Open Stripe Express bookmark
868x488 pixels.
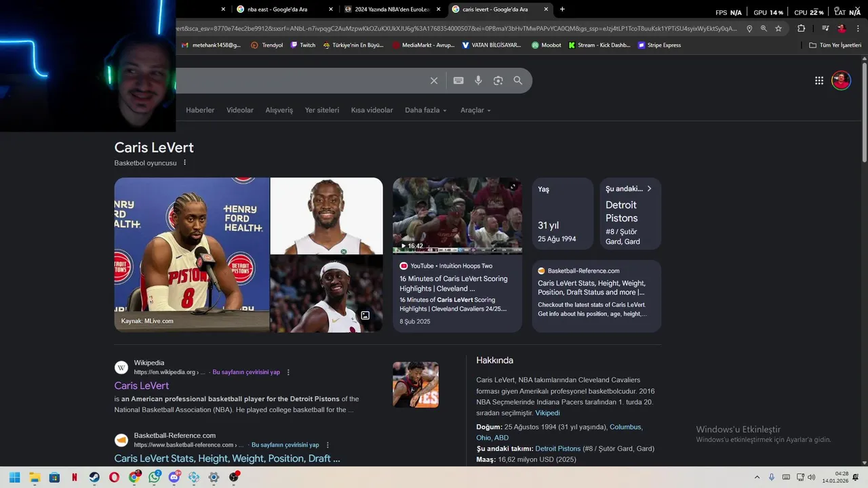(x=659, y=45)
